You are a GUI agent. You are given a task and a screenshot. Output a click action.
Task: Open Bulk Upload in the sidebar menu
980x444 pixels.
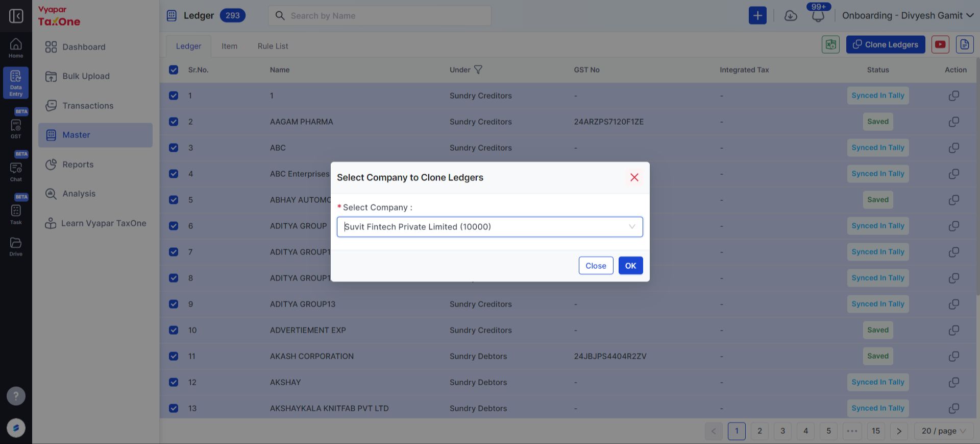[95, 76]
